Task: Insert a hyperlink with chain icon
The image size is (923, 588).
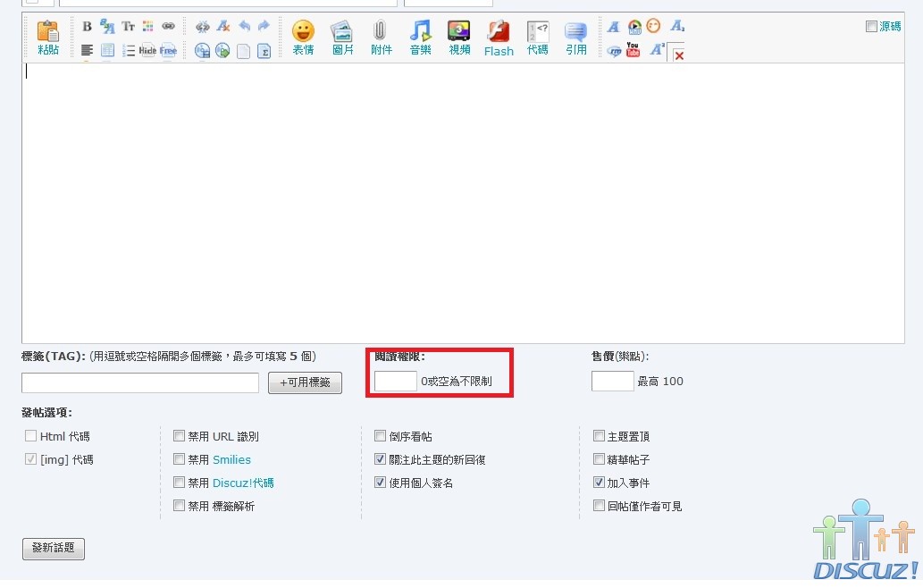Action: (168, 27)
